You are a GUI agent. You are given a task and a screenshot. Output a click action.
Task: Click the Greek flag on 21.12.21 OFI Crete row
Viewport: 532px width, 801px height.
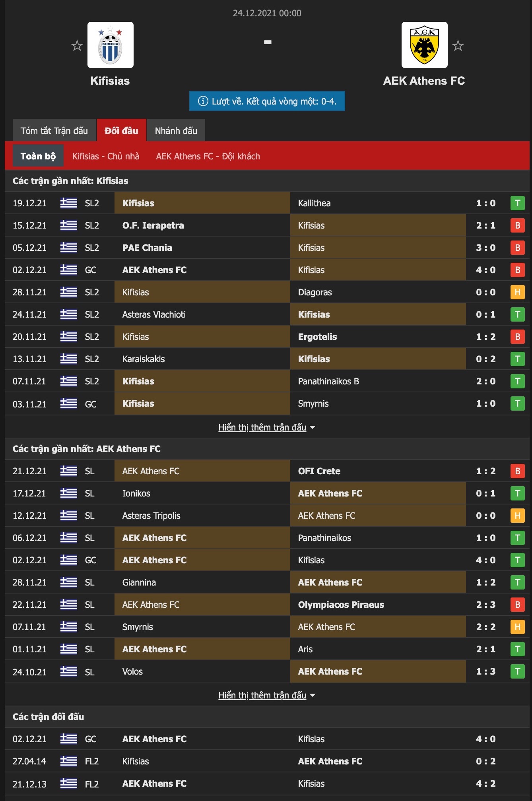[69, 471]
